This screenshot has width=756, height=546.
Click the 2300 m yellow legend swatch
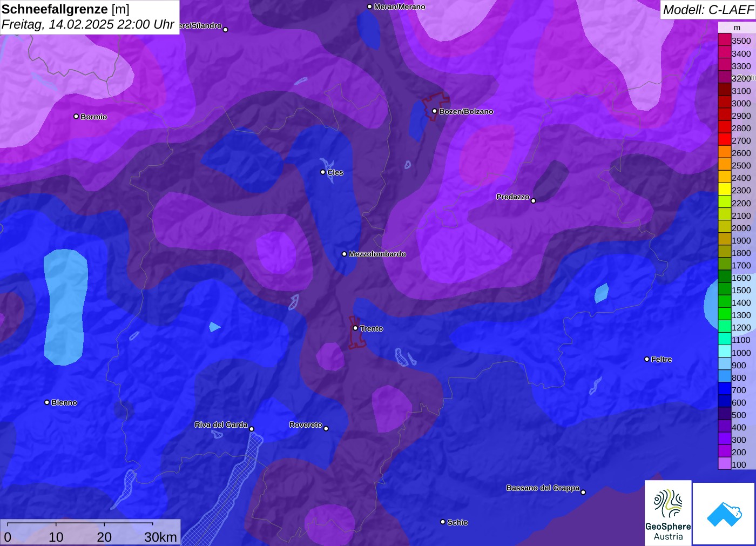724,190
